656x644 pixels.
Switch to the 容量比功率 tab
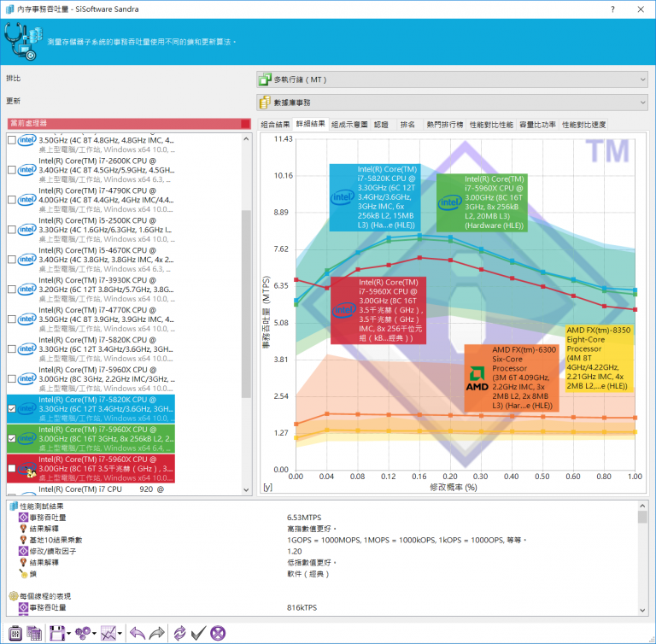point(537,125)
